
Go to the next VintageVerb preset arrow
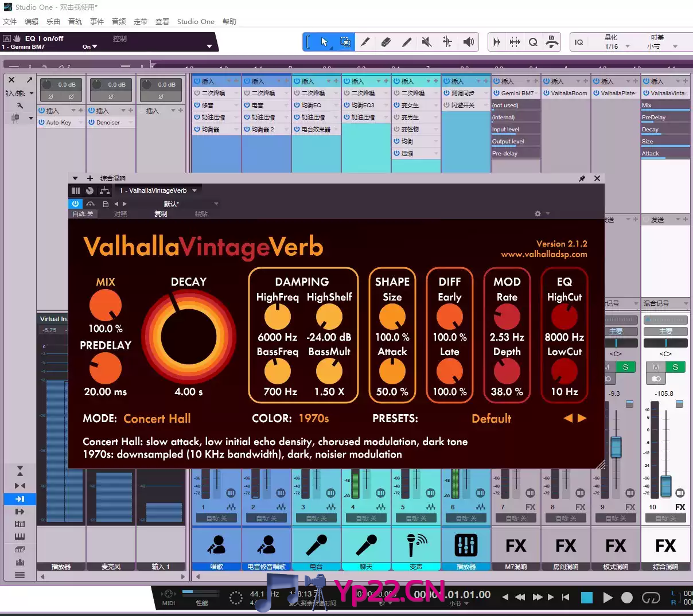(582, 418)
